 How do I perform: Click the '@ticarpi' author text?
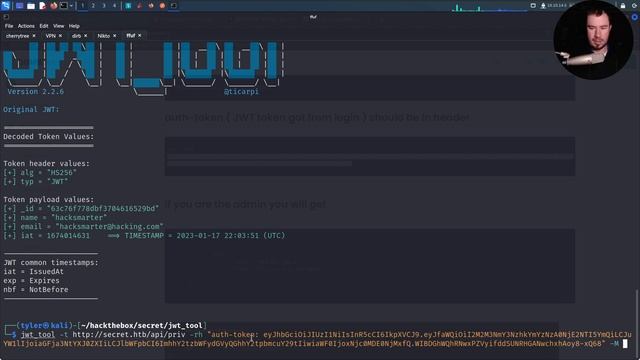pos(241,92)
